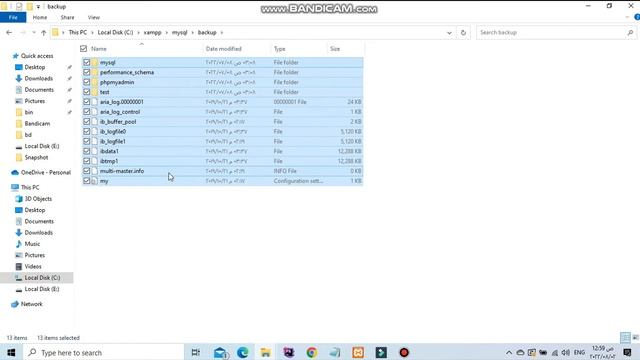Expand chevron after xampp in path
This screenshot has width=640, height=360.
point(167,33)
